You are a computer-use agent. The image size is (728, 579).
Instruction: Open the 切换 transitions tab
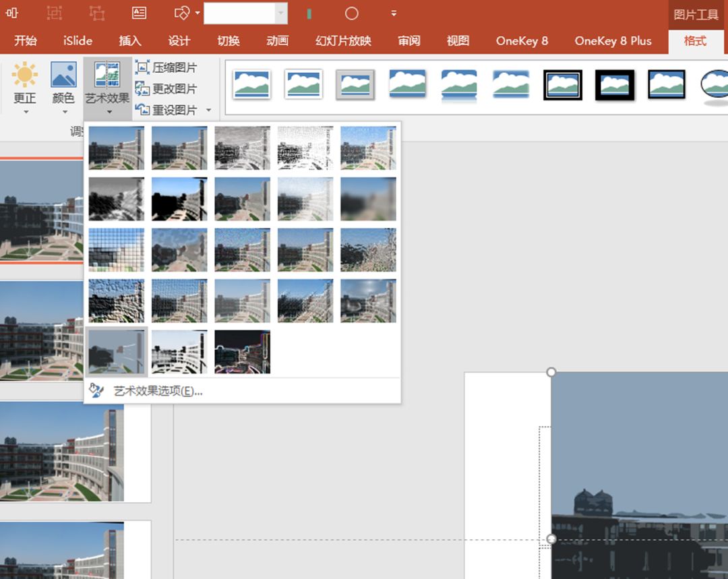click(229, 41)
